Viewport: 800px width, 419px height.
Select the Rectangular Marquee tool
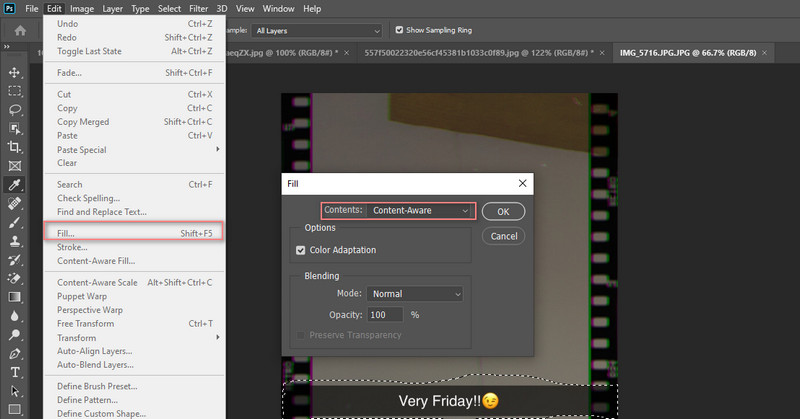click(15, 91)
